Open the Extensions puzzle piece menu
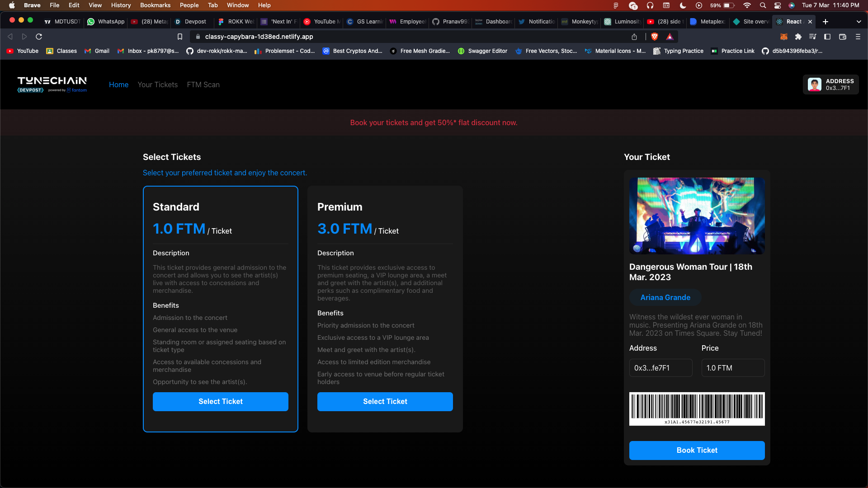 pos(798,37)
